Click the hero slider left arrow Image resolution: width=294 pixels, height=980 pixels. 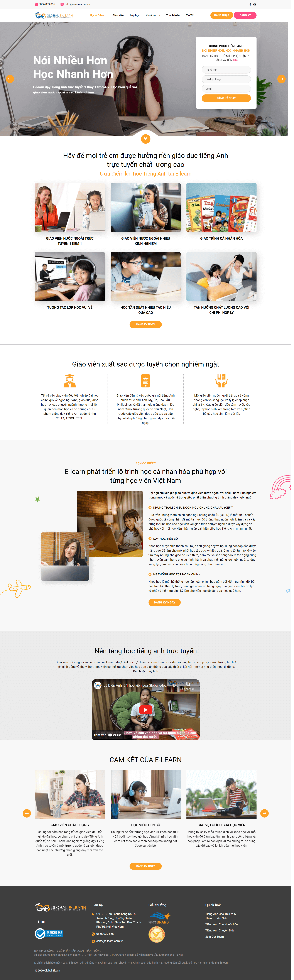point(10,79)
